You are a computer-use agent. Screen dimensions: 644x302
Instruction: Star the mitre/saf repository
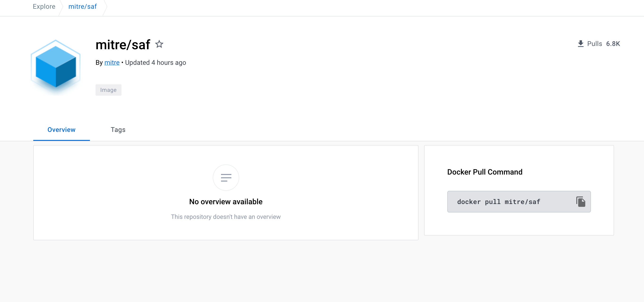click(x=159, y=45)
